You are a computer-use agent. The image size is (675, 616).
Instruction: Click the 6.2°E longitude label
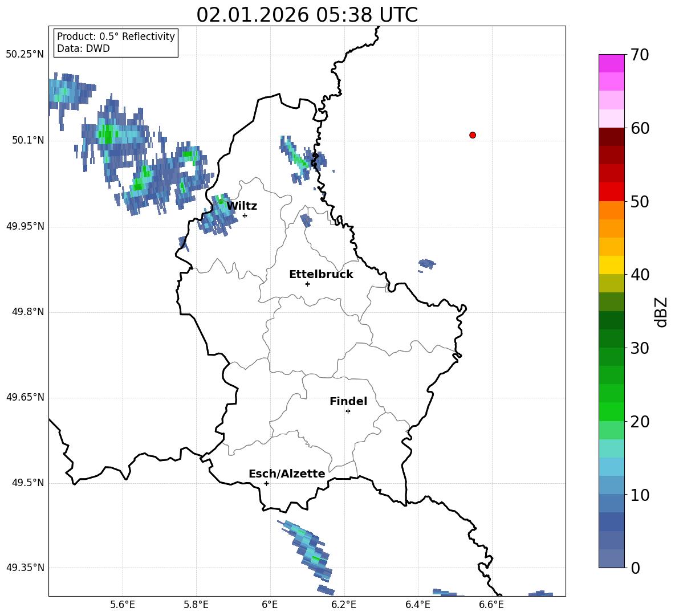[344, 605]
